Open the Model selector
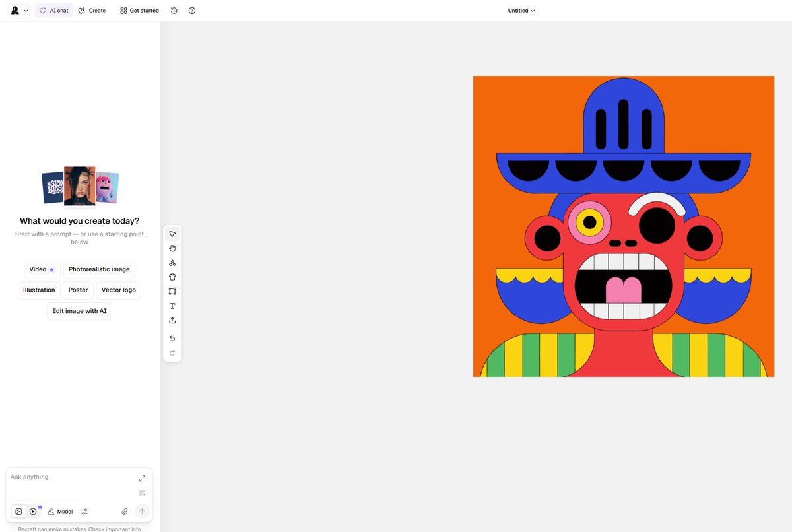Image resolution: width=792 pixels, height=532 pixels. tap(60, 512)
